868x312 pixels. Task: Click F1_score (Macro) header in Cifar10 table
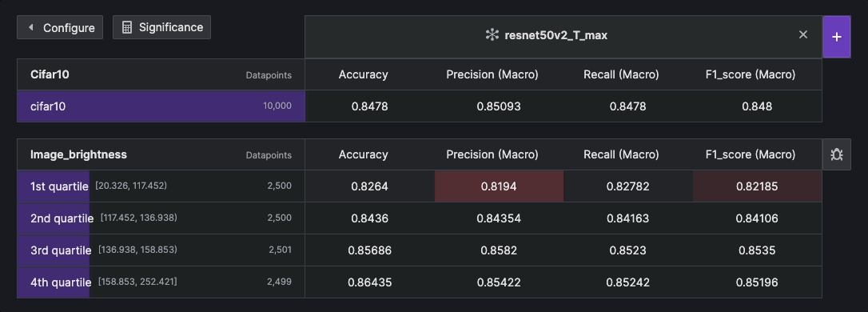coord(750,74)
